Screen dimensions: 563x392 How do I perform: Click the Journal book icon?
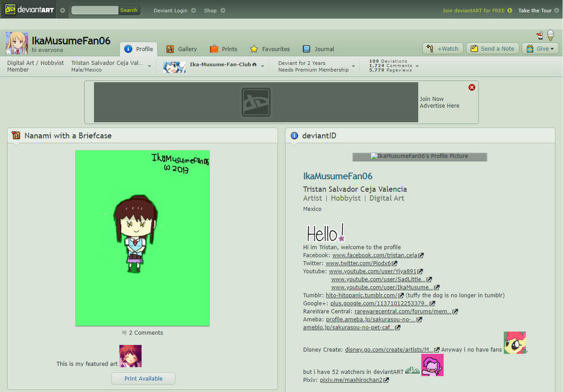[x=306, y=49]
